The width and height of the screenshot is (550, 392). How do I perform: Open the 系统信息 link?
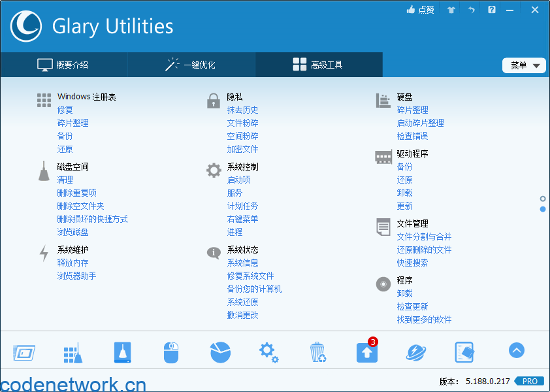tap(243, 263)
